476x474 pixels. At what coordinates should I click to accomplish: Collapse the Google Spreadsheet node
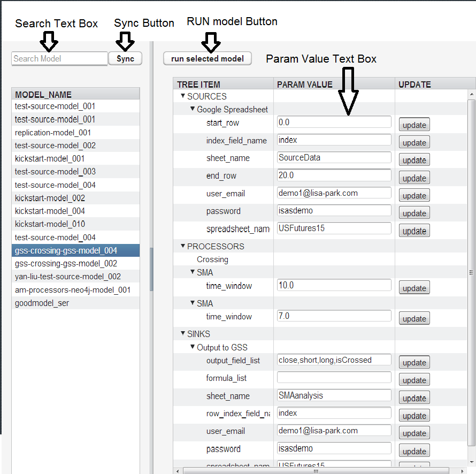(193, 109)
